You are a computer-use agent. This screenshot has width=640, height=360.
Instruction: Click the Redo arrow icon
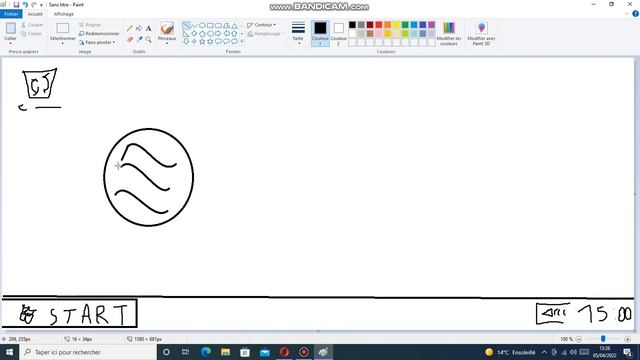[34, 4]
